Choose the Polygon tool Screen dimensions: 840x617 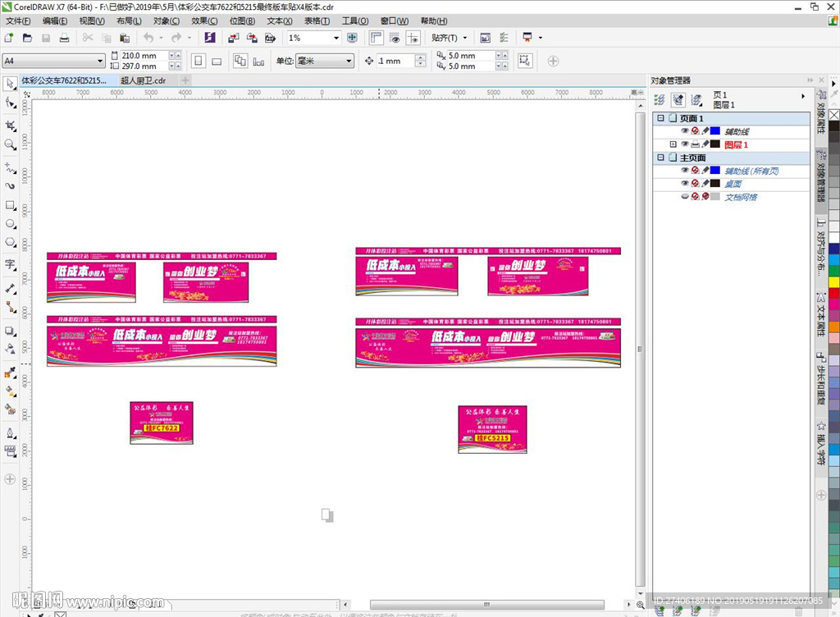[x=10, y=242]
